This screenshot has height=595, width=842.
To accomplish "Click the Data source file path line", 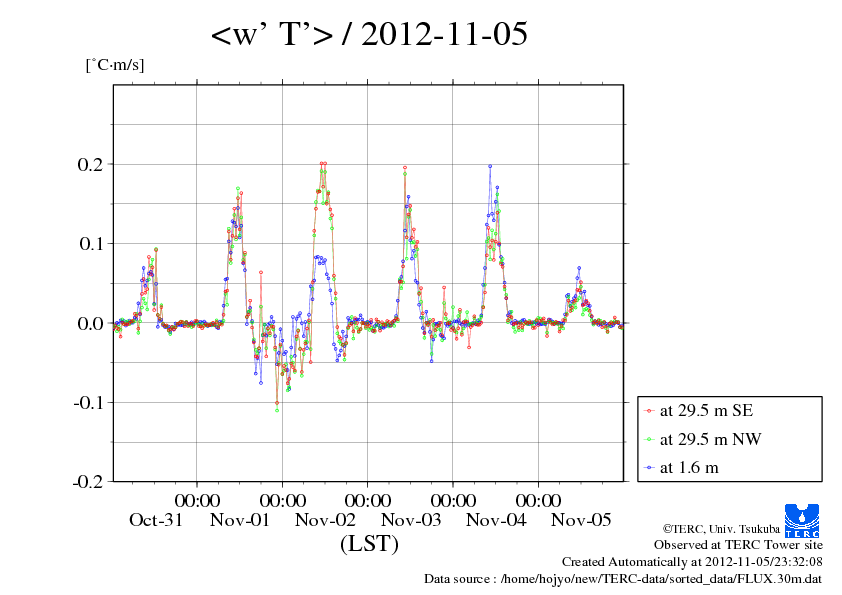I will pos(623,579).
